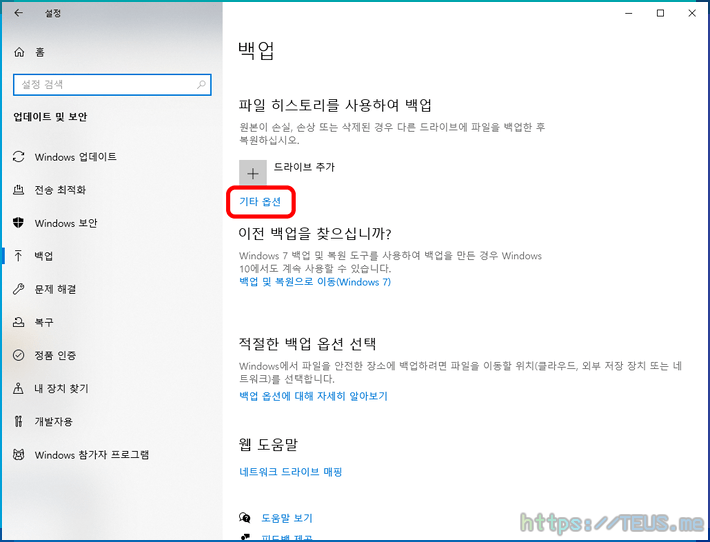Click the 내 장치 찾기 locator icon

[x=19, y=388]
